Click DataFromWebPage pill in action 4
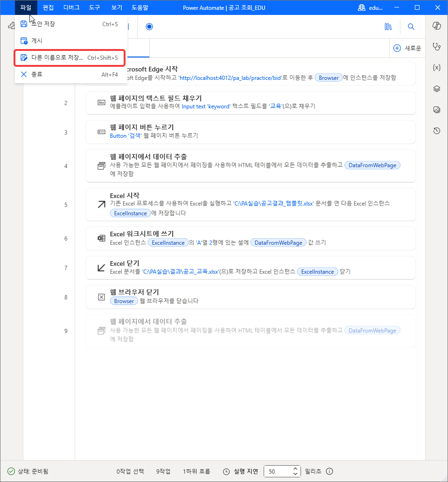This screenshot has height=482, width=448. click(372, 165)
